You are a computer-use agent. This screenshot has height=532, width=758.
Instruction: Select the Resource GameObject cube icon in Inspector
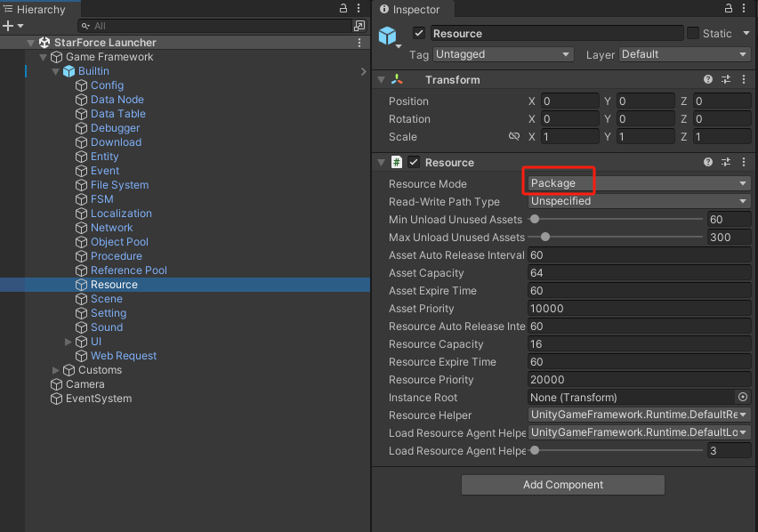tap(387, 33)
